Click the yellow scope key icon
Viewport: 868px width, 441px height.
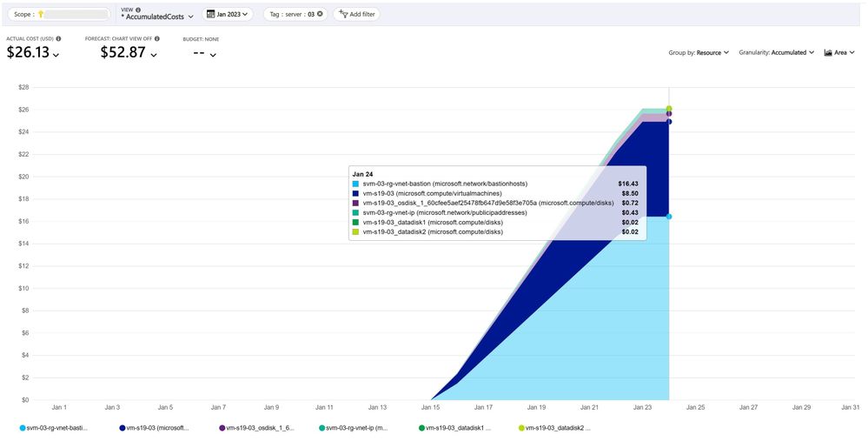(x=41, y=15)
